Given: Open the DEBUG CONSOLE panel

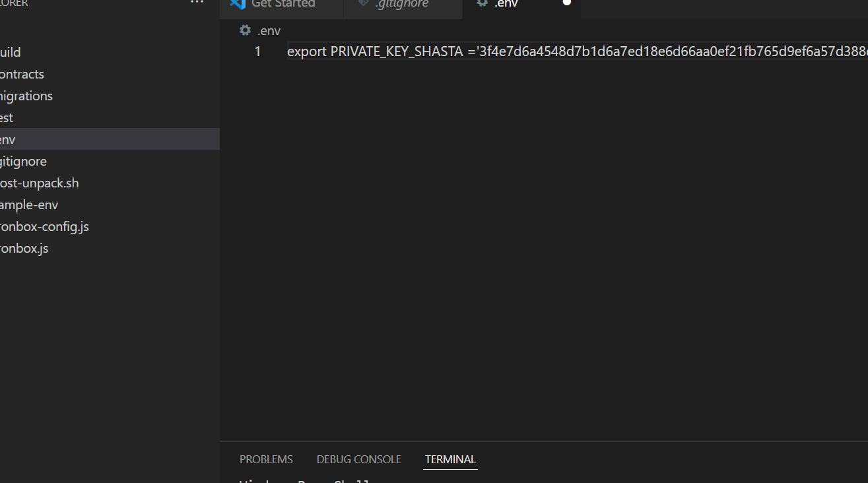Looking at the screenshot, I should [x=358, y=459].
